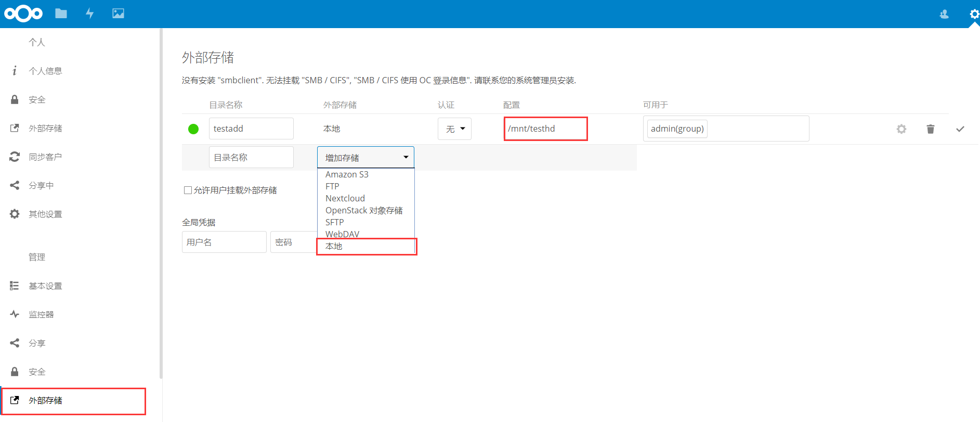Viewport: 980px width, 422px height.
Task: Click the 外部存储 page heading
Action: click(208, 57)
